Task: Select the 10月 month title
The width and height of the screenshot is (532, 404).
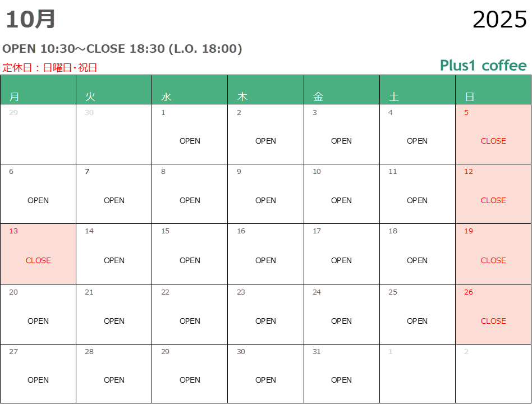Action: tap(31, 20)
